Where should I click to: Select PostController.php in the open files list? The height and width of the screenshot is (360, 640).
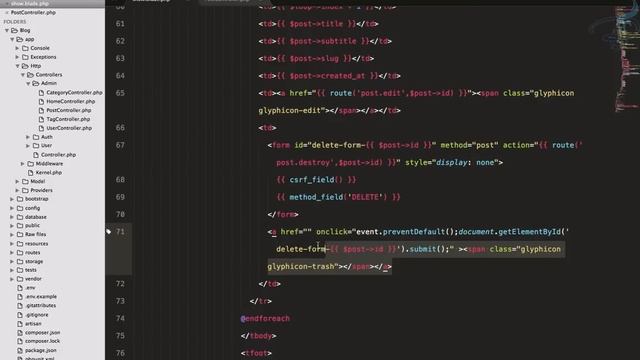pyautogui.click(x=33, y=13)
